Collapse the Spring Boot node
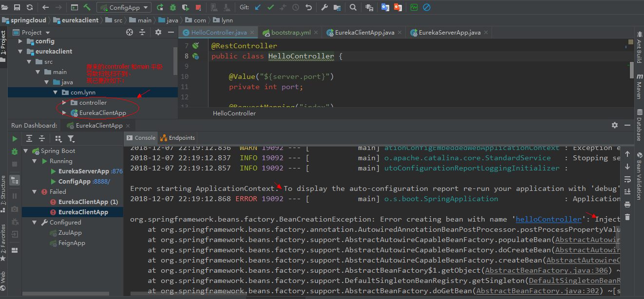Image resolution: width=644 pixels, height=299 pixels. [x=27, y=151]
